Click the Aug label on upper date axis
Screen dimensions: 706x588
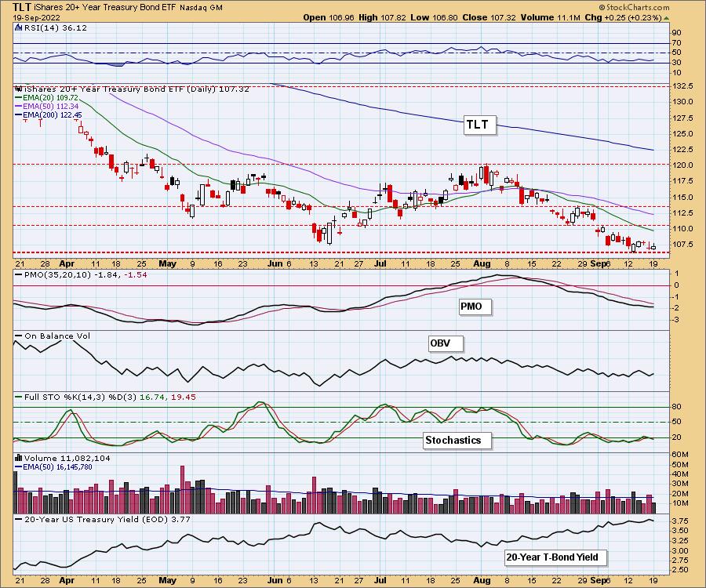482,263
